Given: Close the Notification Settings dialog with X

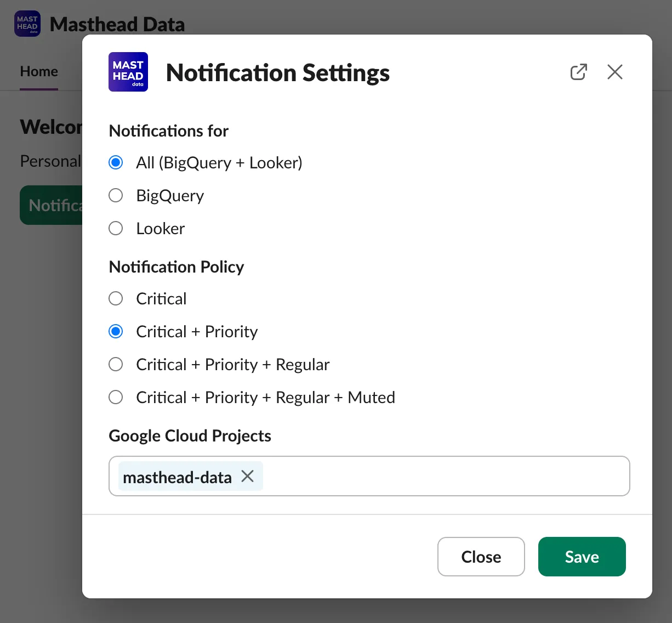Looking at the screenshot, I should click(614, 72).
